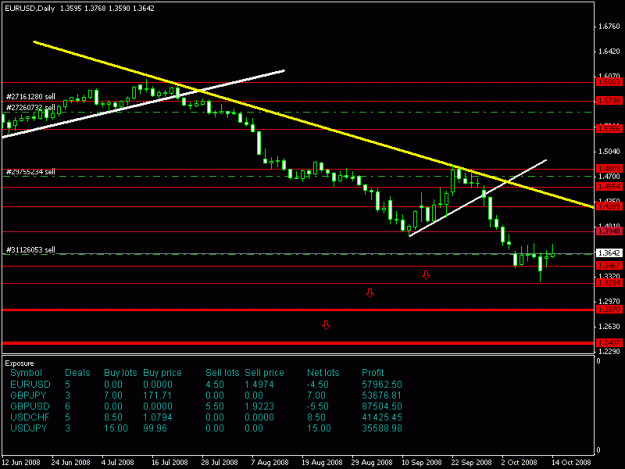The width and height of the screenshot is (625, 469).
Task: Click the GBPUSD sell price 1.9223
Action: coord(259,406)
